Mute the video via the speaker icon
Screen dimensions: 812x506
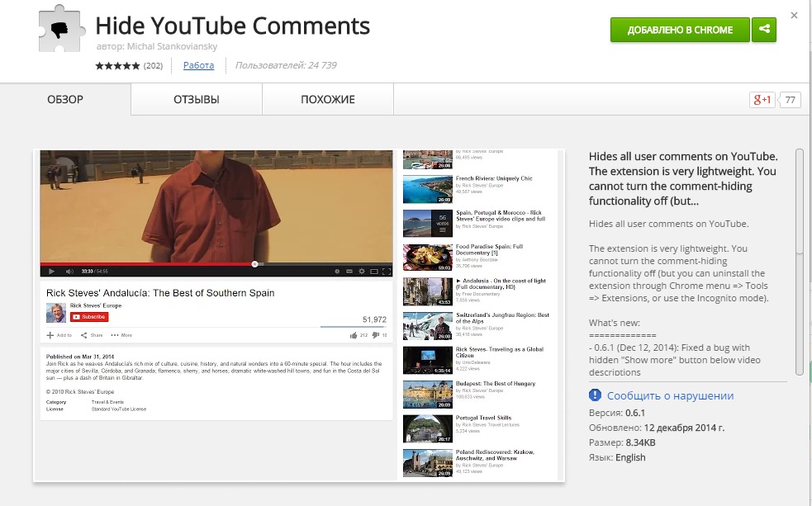point(68,271)
